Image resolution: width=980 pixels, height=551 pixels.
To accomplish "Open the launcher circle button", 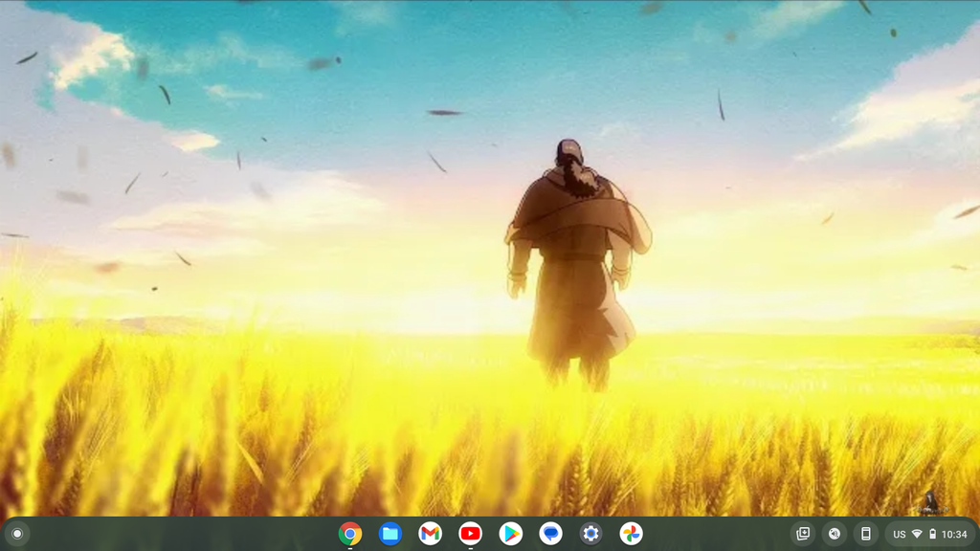I will click(x=17, y=534).
